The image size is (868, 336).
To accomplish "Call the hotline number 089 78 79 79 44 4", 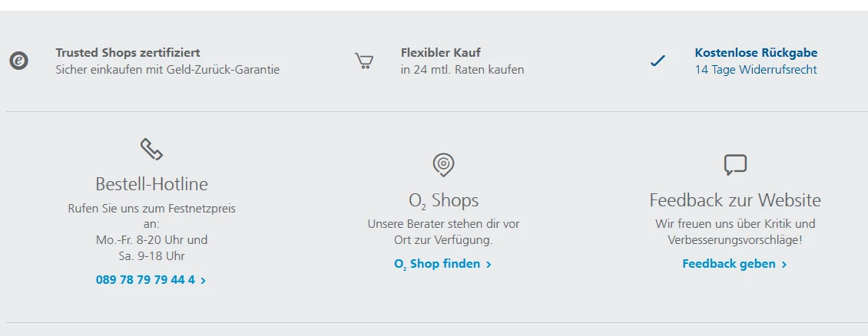I will pyautogui.click(x=145, y=280).
